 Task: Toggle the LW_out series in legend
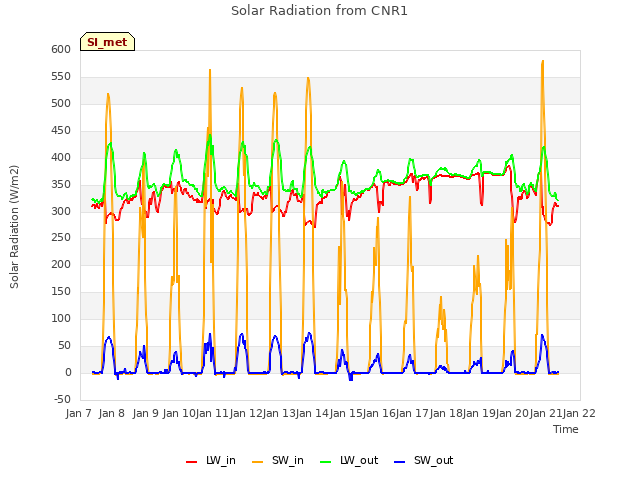(x=349, y=460)
